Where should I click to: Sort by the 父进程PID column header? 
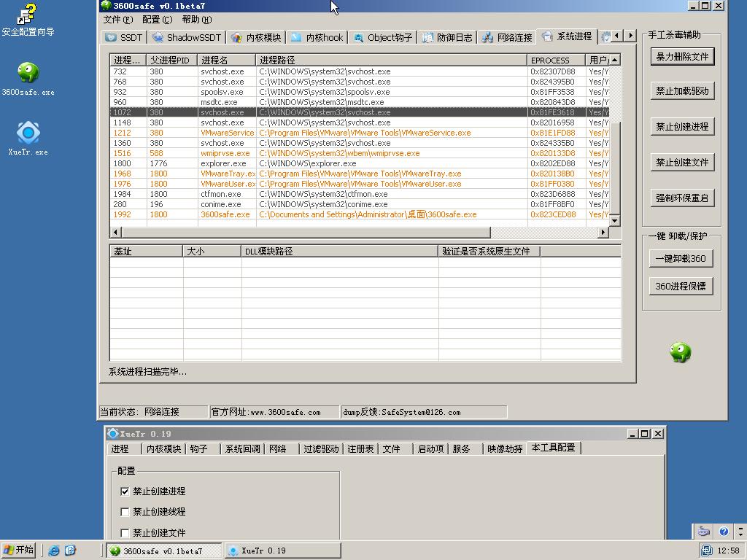click(x=172, y=60)
